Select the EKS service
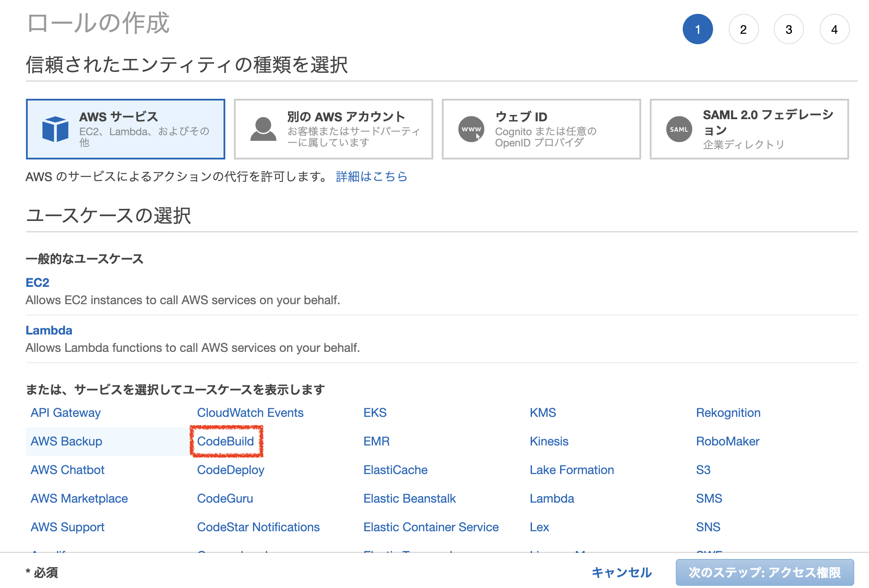The width and height of the screenshot is (869, 588). pyautogui.click(x=375, y=413)
